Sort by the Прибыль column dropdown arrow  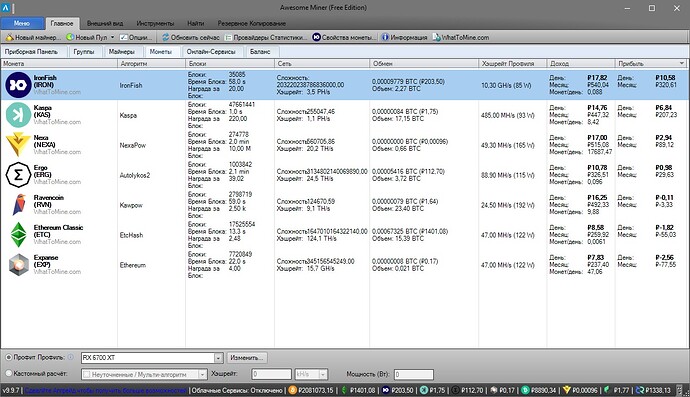pyautogui.click(x=682, y=63)
